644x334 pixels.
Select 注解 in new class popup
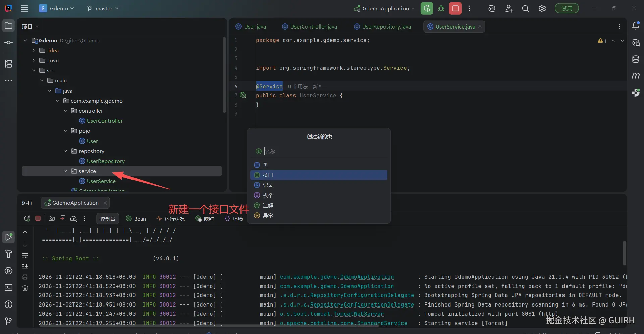coord(319,205)
